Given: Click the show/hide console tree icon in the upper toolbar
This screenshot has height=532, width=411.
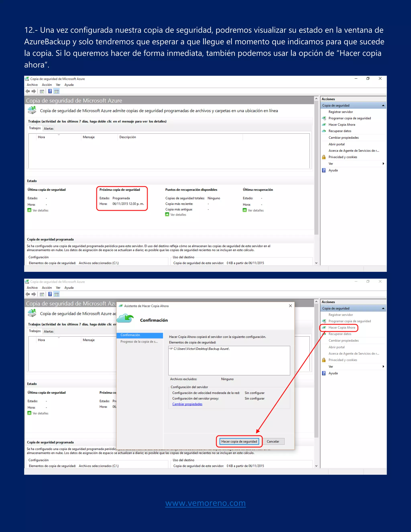Looking at the screenshot, I should 42,91.
